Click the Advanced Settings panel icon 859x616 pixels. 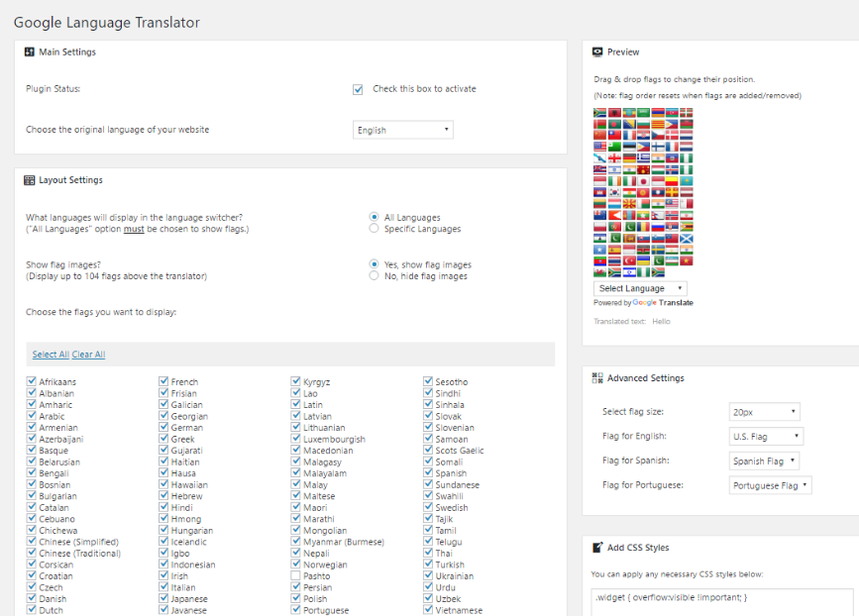tap(597, 377)
